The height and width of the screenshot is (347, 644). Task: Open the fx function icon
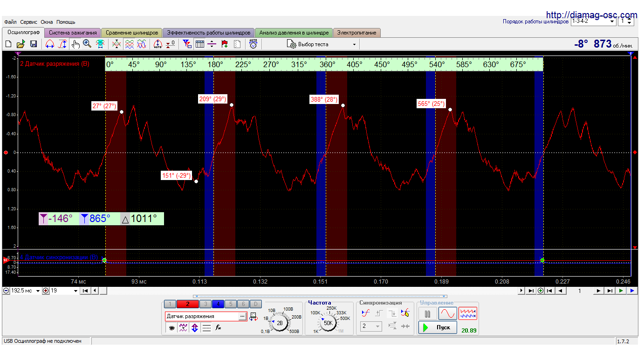click(x=218, y=328)
